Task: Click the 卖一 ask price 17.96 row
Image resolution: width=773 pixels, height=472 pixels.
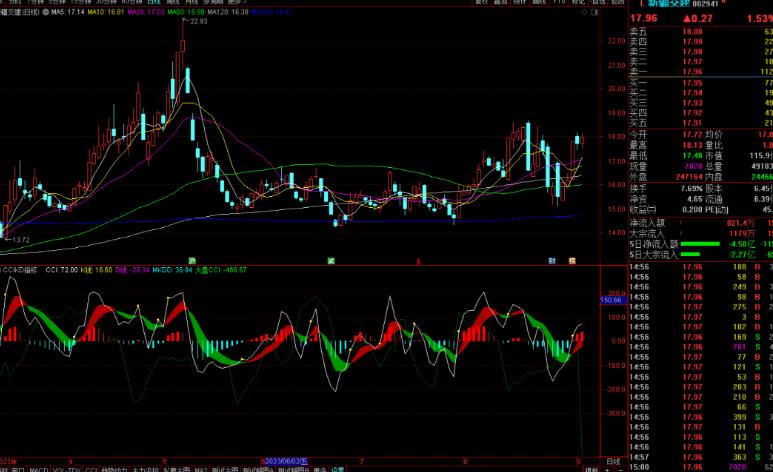Action: pyautogui.click(x=701, y=72)
